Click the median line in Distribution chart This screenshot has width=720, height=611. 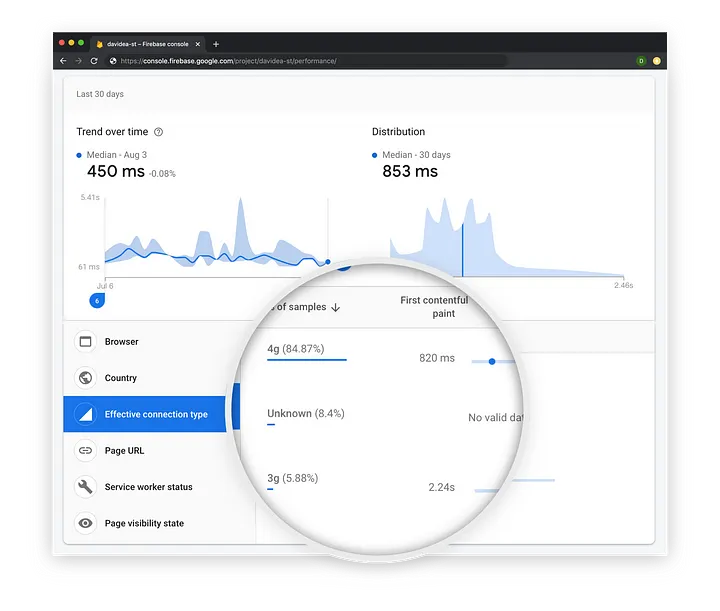[x=462, y=250]
